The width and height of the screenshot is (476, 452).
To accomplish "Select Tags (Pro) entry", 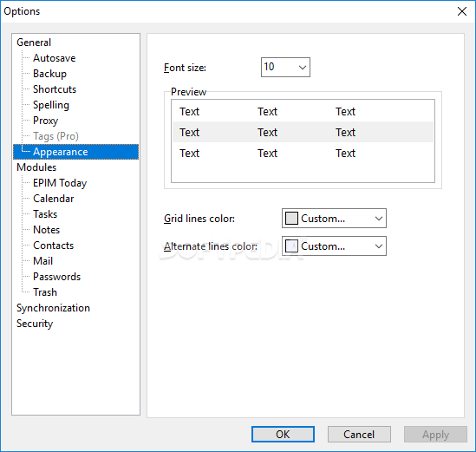I will [55, 136].
